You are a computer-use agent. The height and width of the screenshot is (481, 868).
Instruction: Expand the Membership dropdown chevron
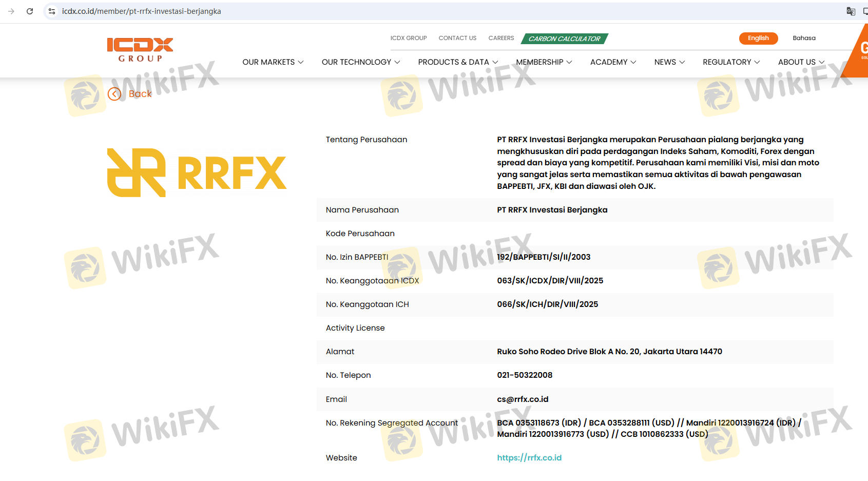click(569, 62)
